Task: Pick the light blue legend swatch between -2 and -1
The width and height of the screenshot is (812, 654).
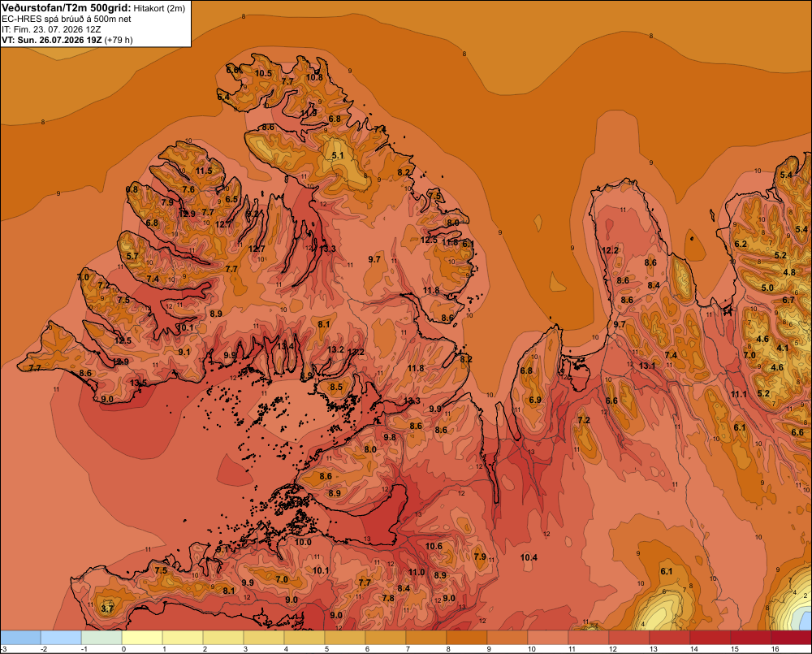Action: [61, 638]
